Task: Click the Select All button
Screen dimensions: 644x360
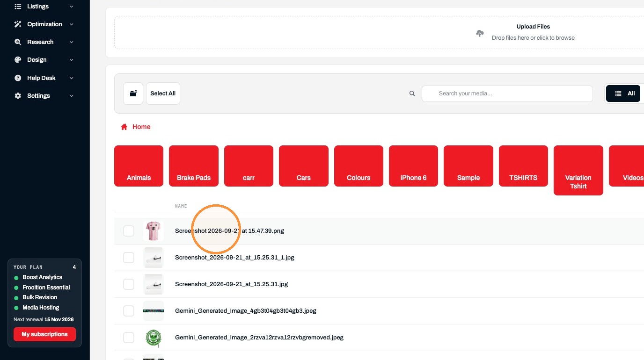Action: click(163, 94)
